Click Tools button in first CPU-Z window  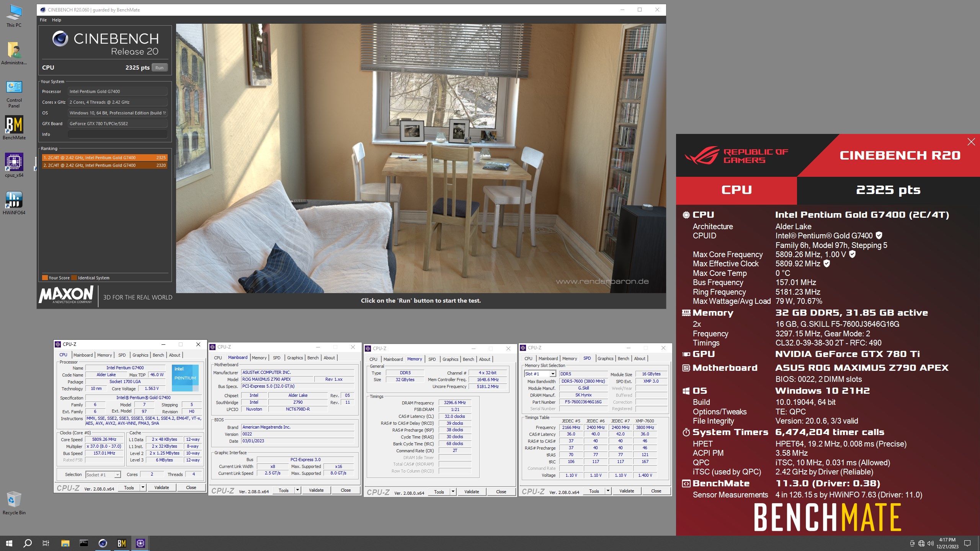click(x=129, y=487)
